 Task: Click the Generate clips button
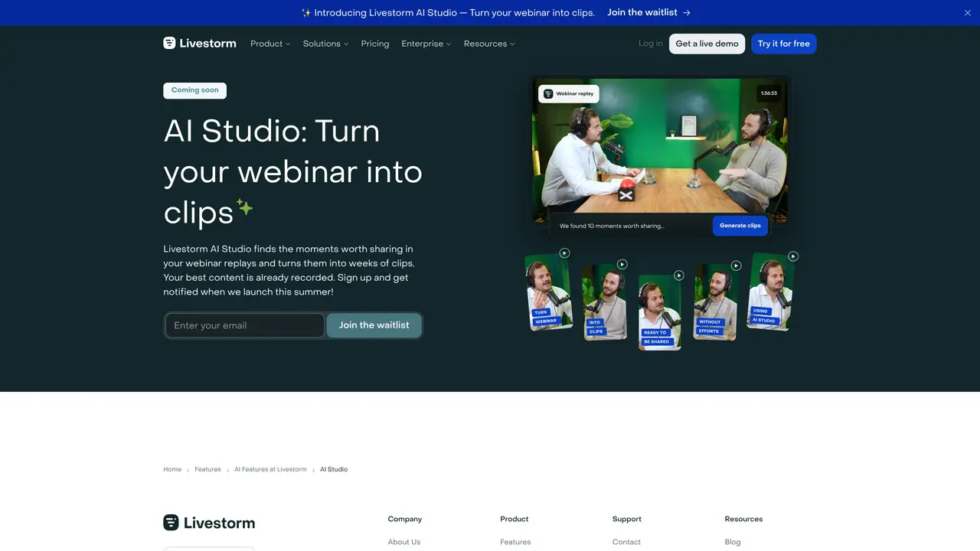[x=740, y=226]
